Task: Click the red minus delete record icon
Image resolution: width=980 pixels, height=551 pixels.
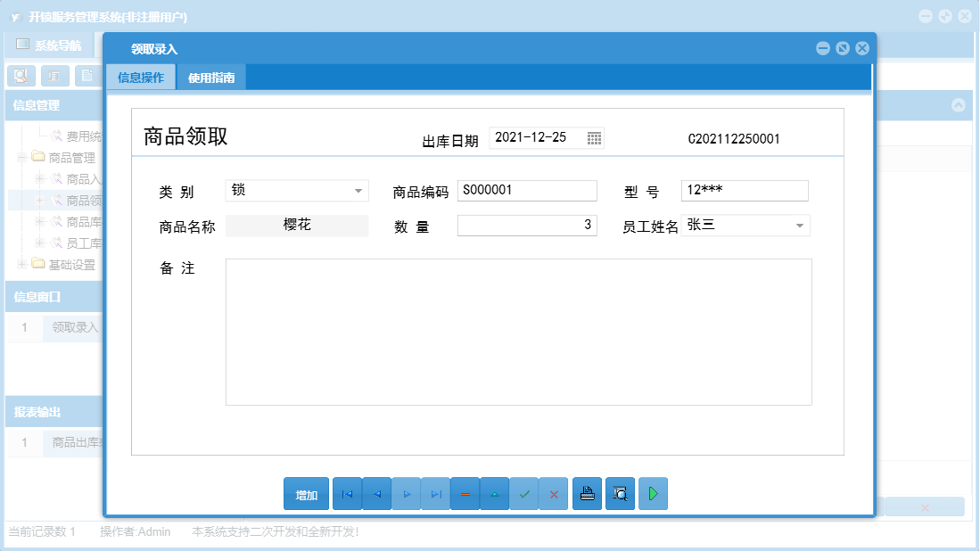Action: tap(465, 493)
